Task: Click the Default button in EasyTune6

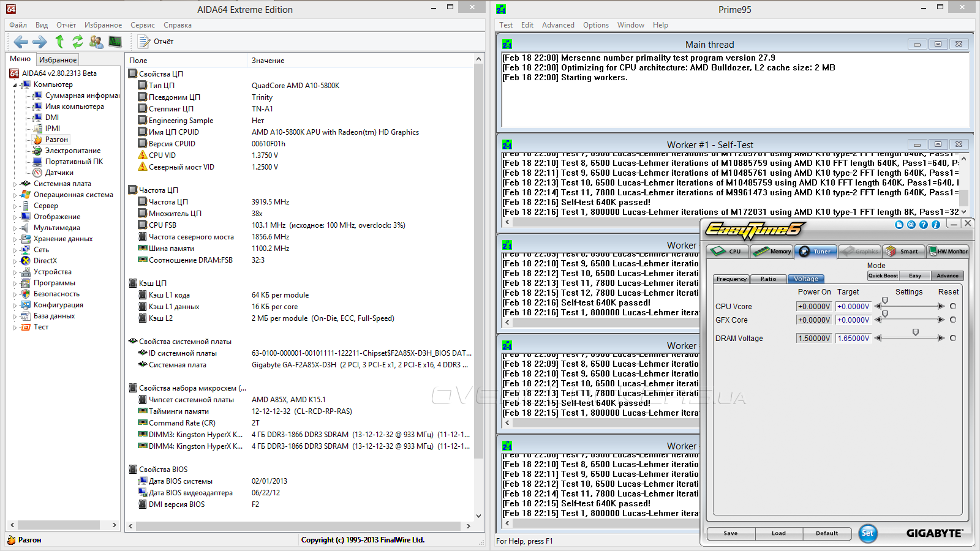Action: tap(827, 533)
